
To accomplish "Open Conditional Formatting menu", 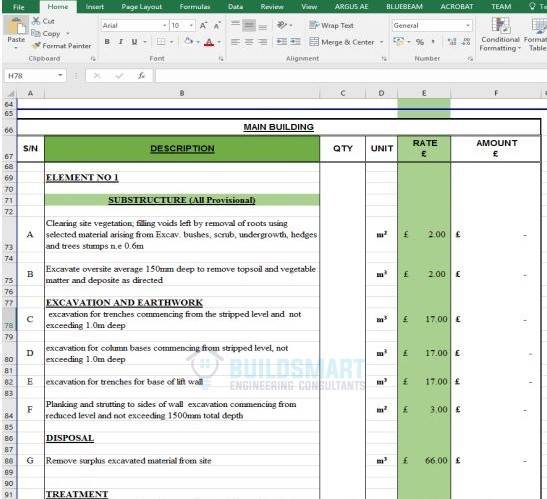I will pyautogui.click(x=500, y=34).
